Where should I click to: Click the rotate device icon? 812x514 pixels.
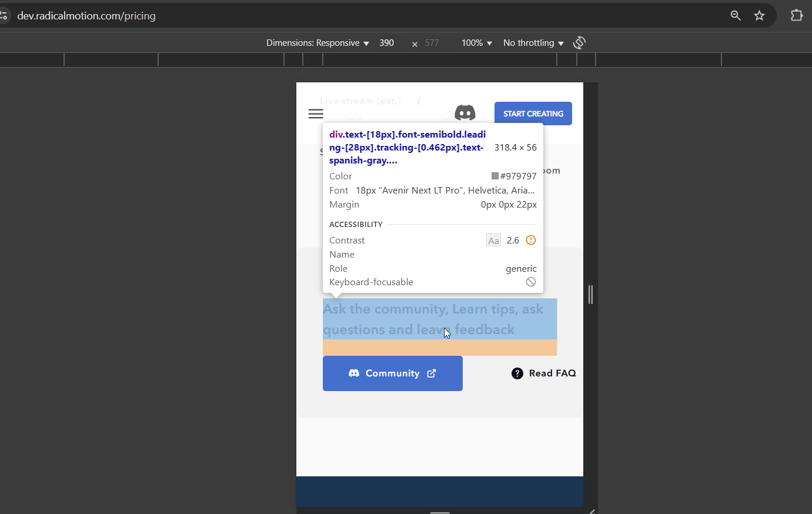pos(579,42)
